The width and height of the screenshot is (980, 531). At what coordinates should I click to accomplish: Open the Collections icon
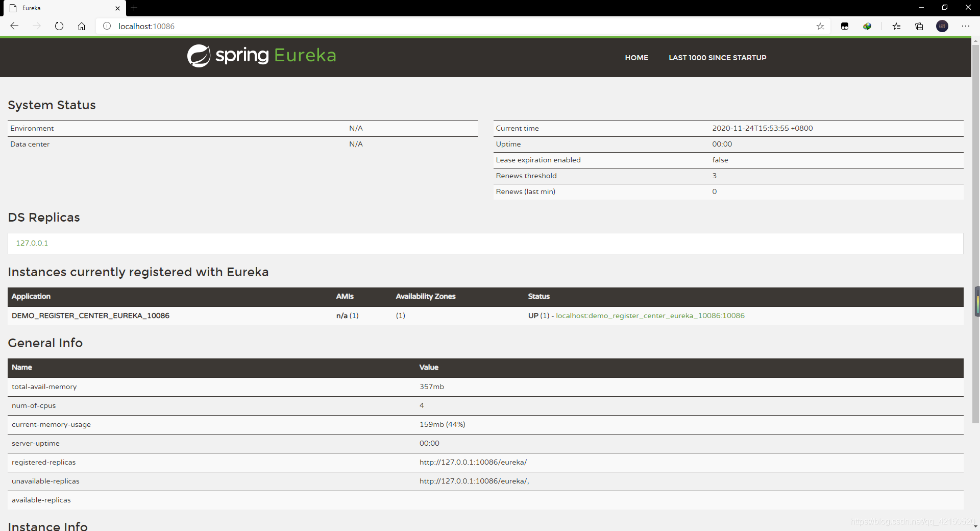tap(919, 26)
